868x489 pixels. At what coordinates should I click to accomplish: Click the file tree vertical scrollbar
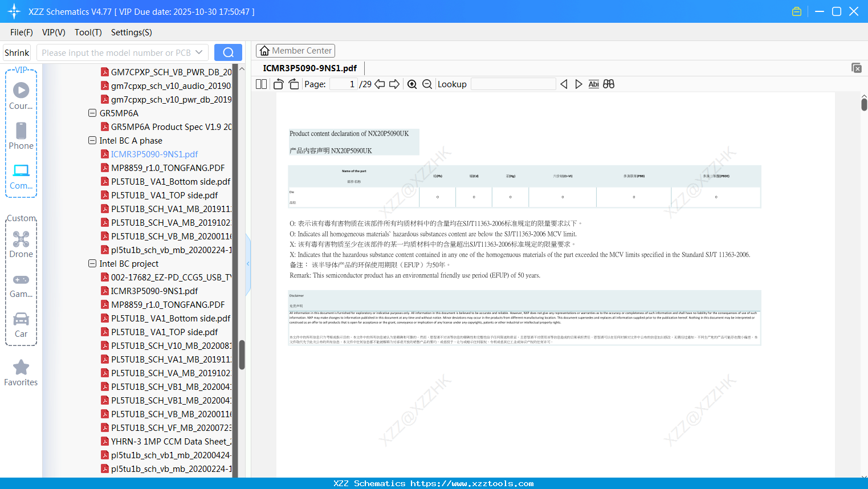(x=242, y=354)
